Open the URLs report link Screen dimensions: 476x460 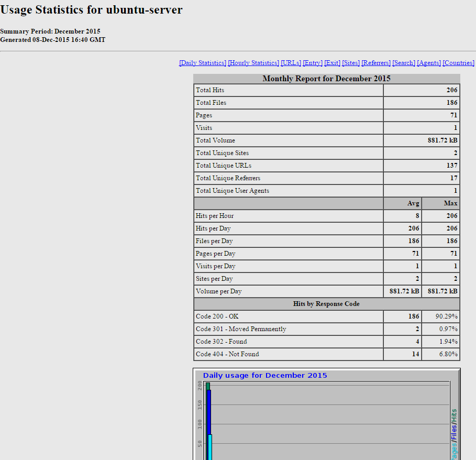291,63
